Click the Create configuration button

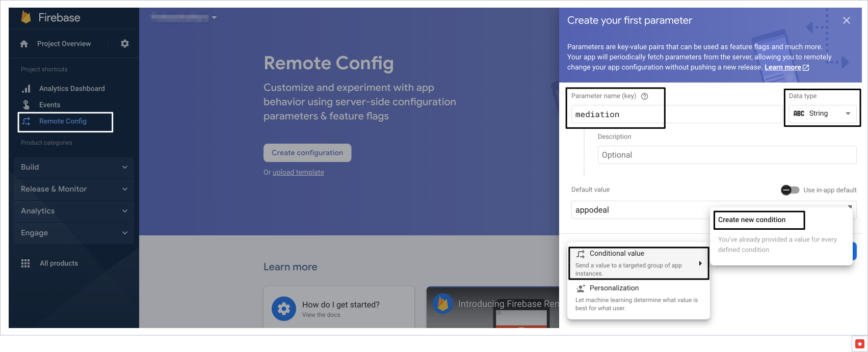307,153
